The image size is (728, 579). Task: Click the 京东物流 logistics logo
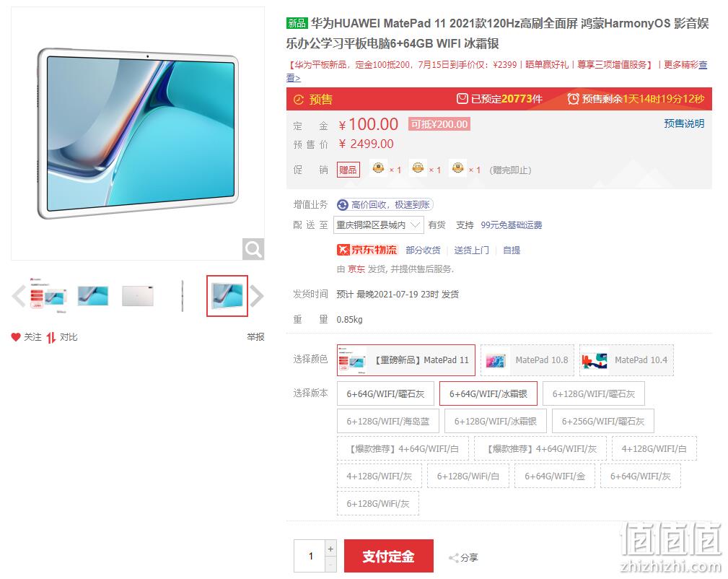[x=367, y=250]
